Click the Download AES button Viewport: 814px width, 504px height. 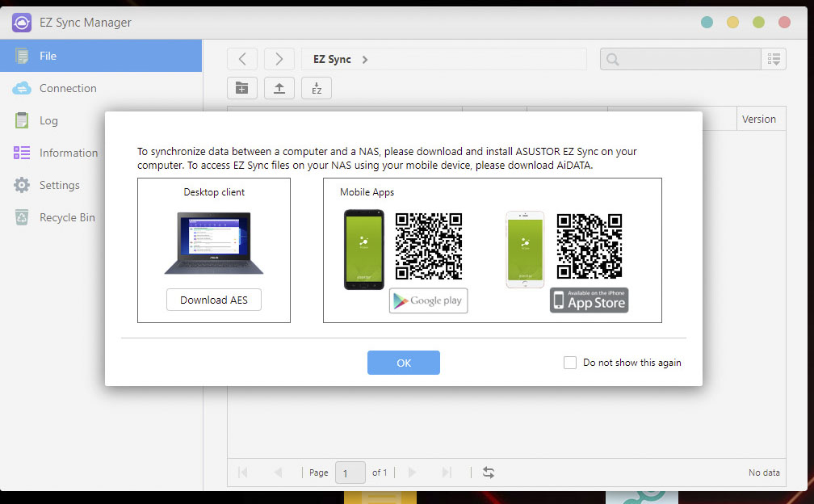214,300
